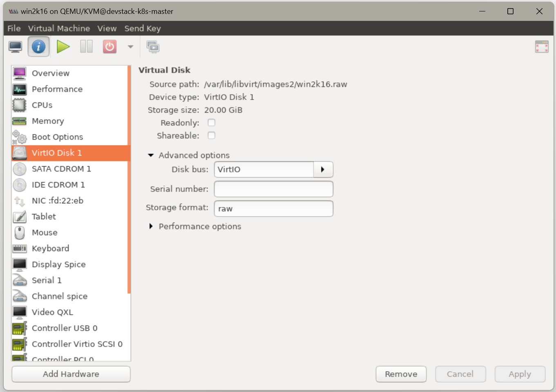Image resolution: width=556 pixels, height=392 pixels.
Task: Remove the selected virtual disk
Action: (401, 374)
